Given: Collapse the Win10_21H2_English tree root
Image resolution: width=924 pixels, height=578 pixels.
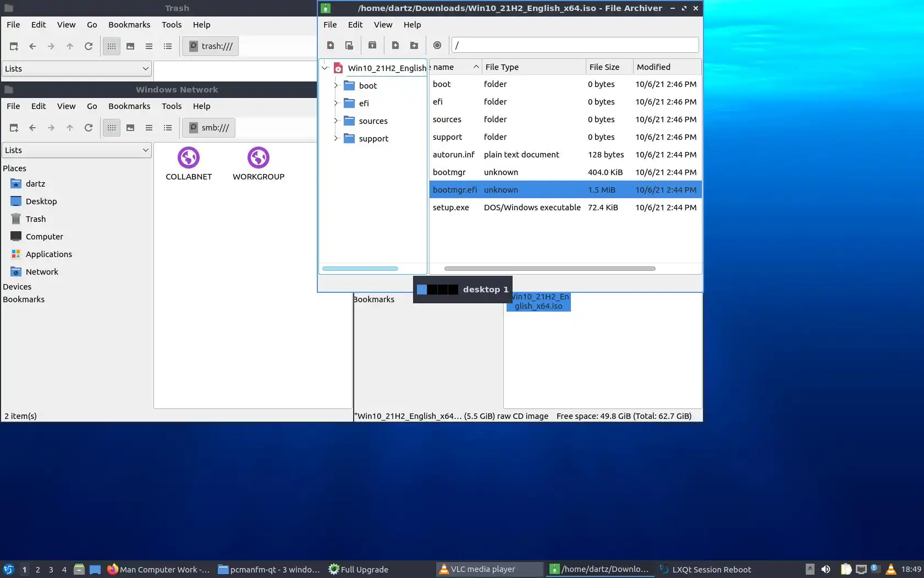Looking at the screenshot, I should click(325, 68).
